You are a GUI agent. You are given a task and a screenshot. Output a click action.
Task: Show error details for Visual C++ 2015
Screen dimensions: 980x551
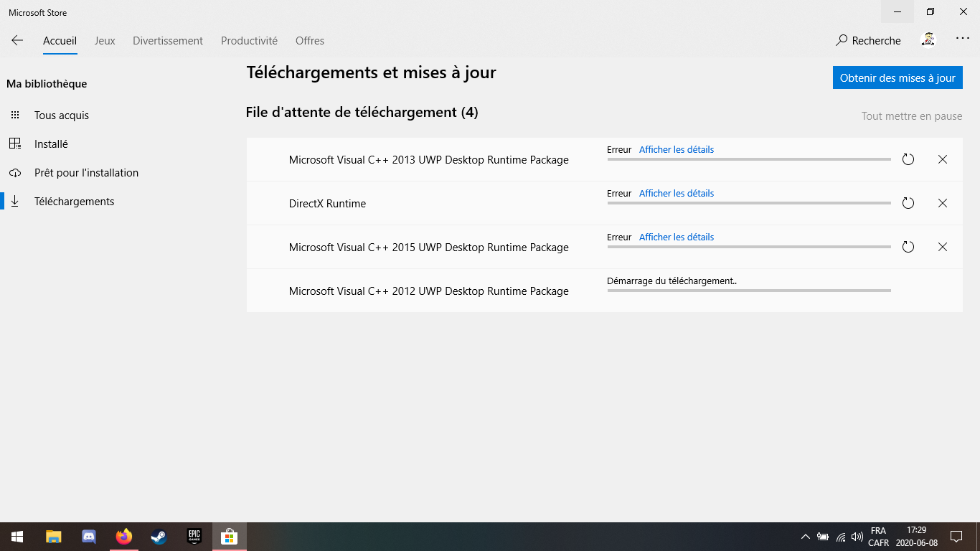(x=677, y=237)
